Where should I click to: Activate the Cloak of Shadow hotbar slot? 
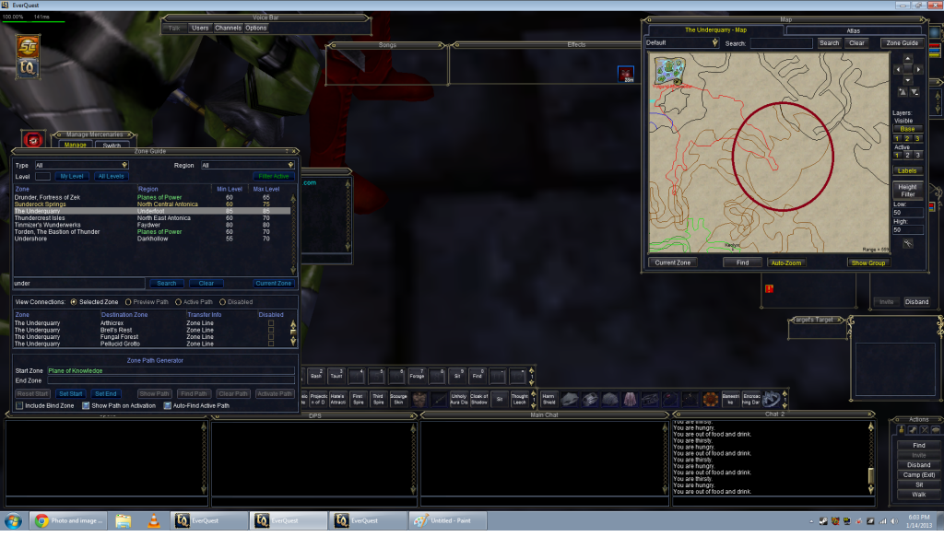click(479, 399)
